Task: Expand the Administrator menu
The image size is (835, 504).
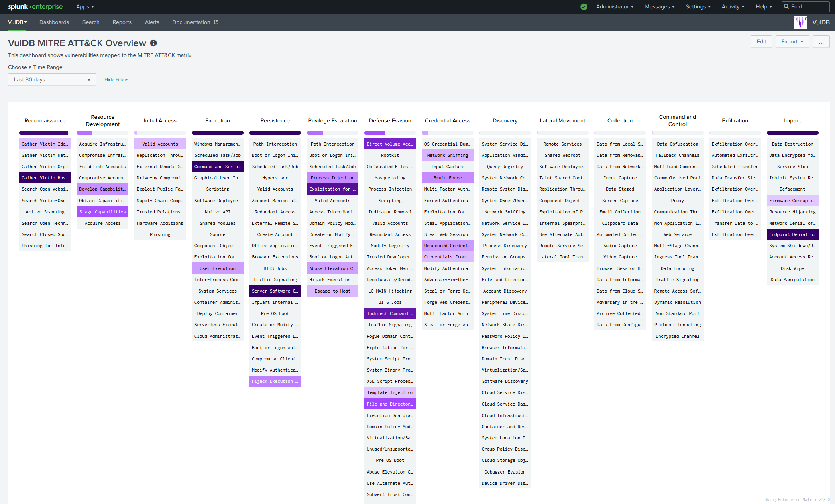Action: pyautogui.click(x=615, y=7)
